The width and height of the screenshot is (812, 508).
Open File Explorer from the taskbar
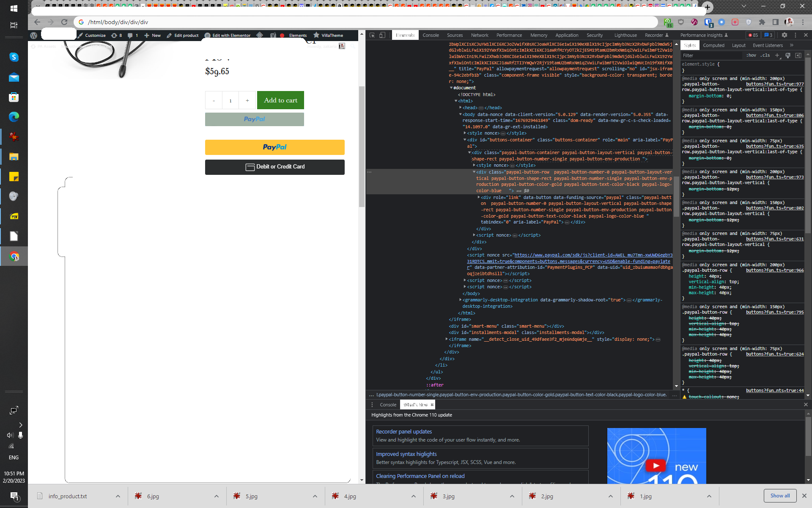click(x=14, y=157)
